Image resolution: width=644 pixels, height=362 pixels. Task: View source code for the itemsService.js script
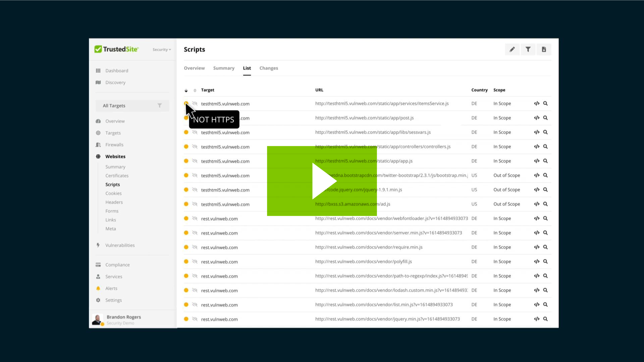(536, 104)
